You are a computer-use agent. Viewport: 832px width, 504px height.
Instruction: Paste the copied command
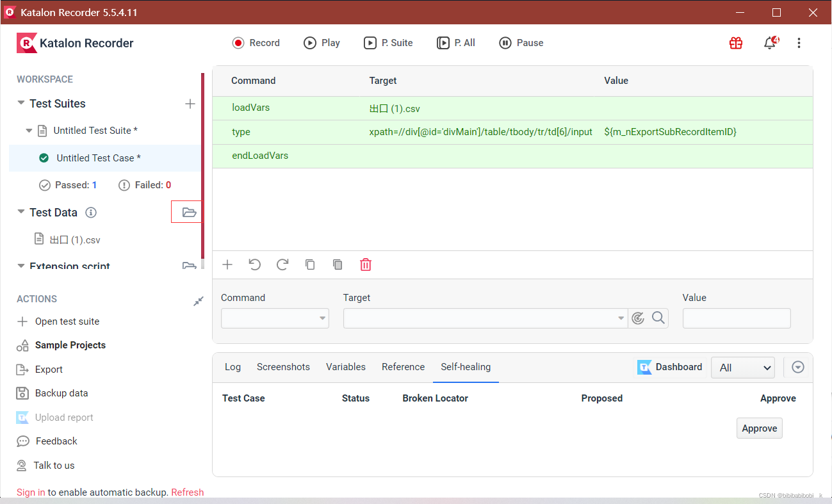coord(338,264)
